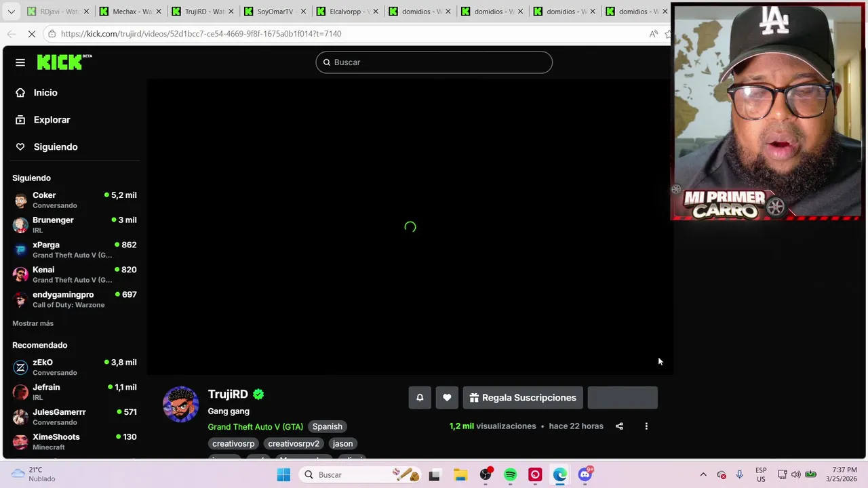Click the volume icon in system tray
The width and height of the screenshot is (868, 488).
pos(796,475)
